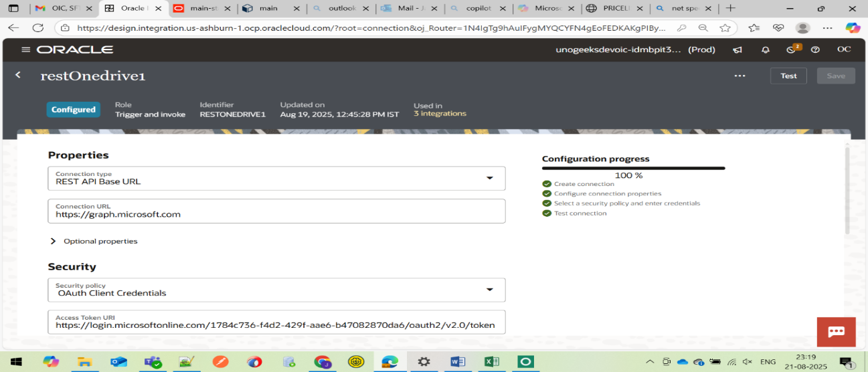Open the Edge tab actions menu icon
This screenshot has width=868, height=372.
point(13,9)
